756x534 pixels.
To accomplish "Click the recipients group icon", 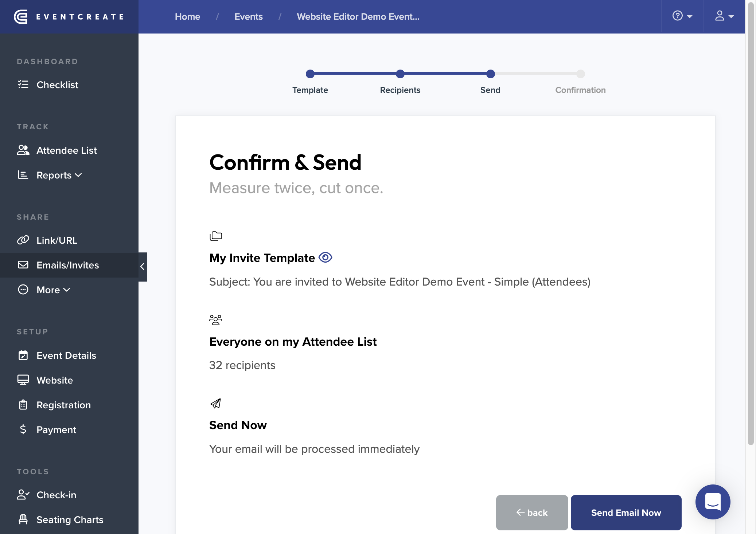I will (216, 320).
